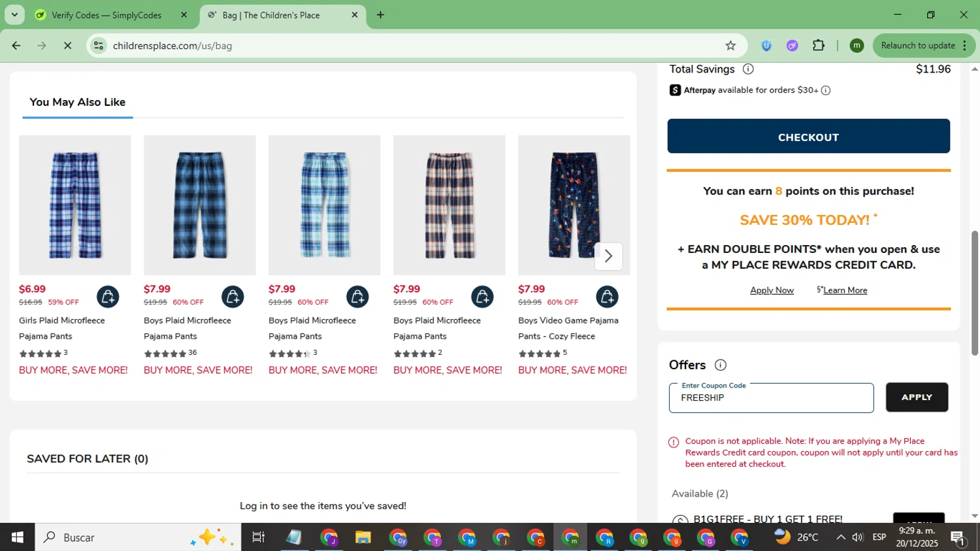The width and height of the screenshot is (980, 551).
Task: Show hidden system tray icons
Action: pos(840,537)
